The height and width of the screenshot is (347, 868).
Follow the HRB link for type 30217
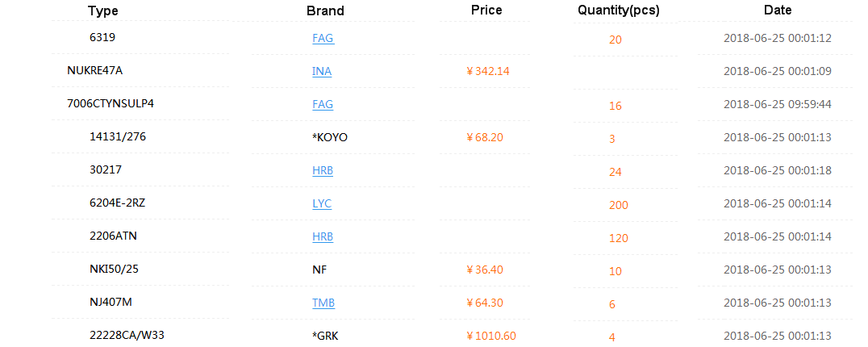pyautogui.click(x=323, y=170)
